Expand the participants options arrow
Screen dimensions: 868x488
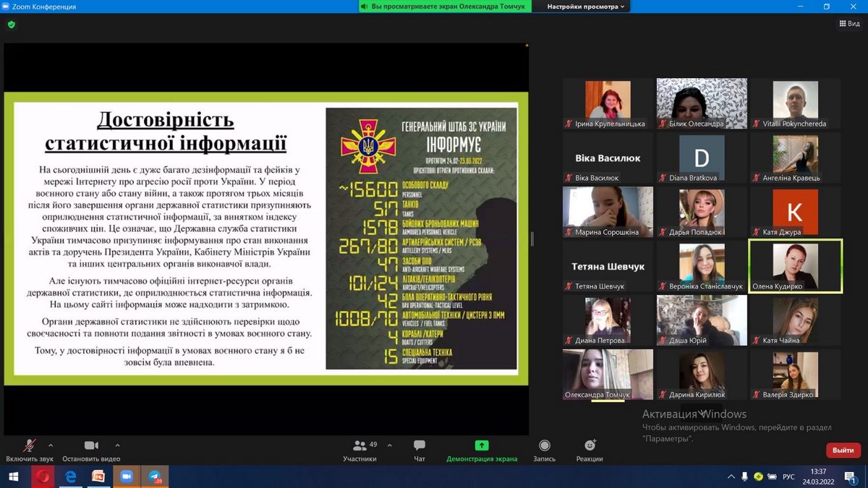pos(390,445)
